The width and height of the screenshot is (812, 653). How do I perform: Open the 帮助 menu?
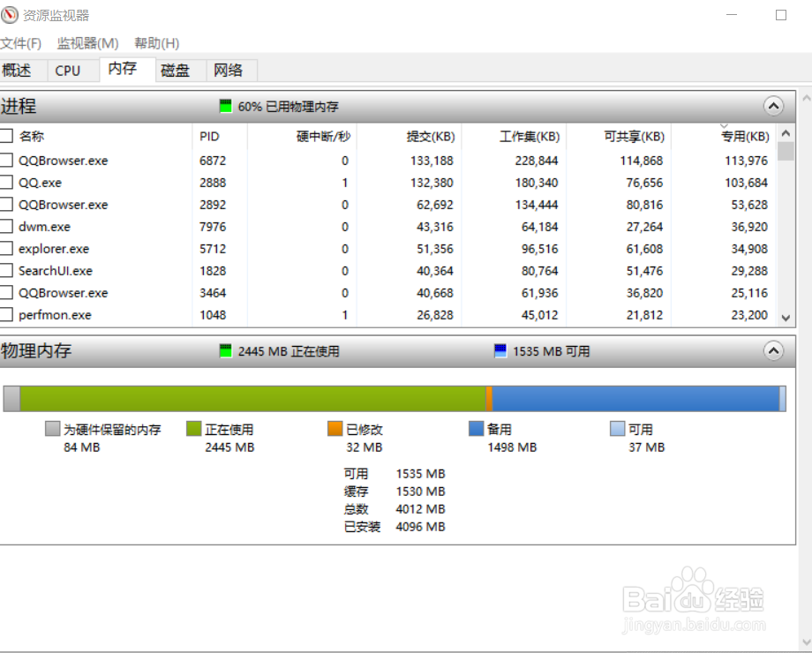[x=156, y=42]
